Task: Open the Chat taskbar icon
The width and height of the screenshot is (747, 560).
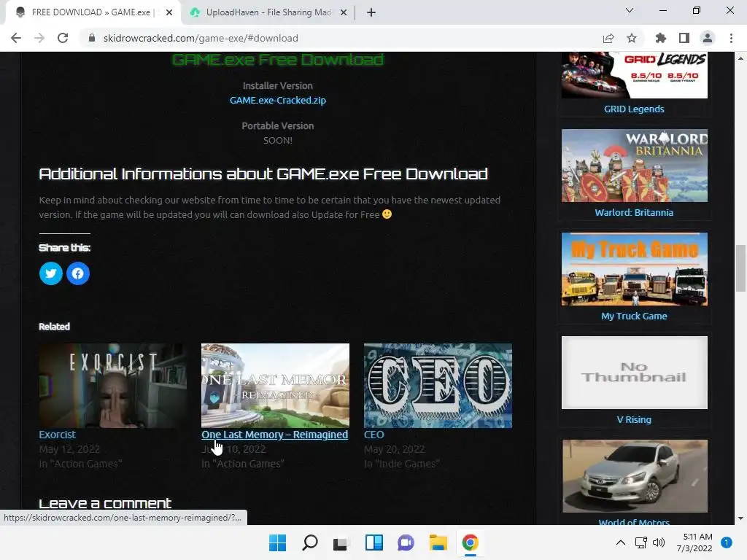Action: (406, 542)
